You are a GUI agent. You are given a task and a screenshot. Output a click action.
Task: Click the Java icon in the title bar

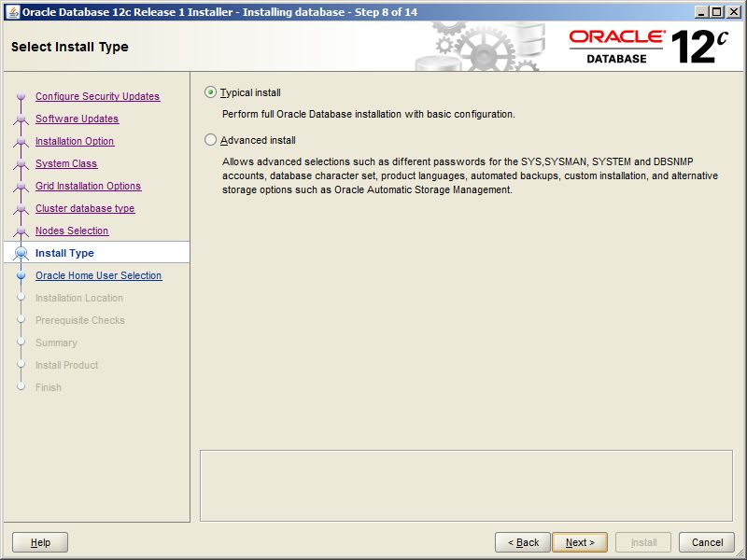(x=13, y=12)
